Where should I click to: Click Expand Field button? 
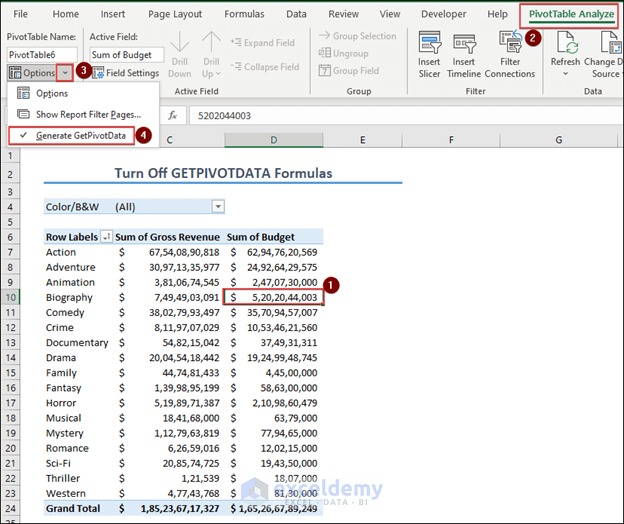pos(264,42)
